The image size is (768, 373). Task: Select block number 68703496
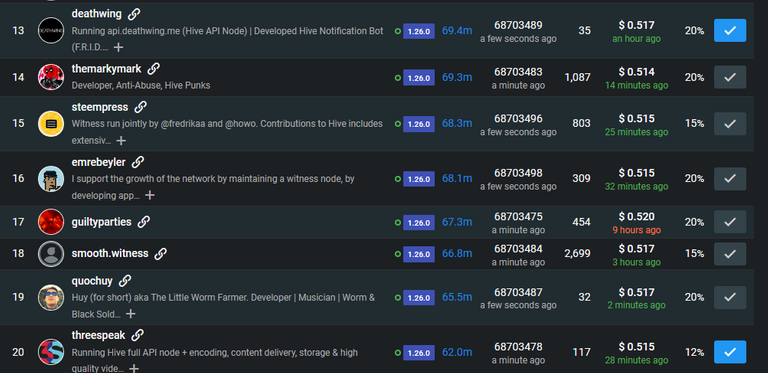(x=518, y=118)
